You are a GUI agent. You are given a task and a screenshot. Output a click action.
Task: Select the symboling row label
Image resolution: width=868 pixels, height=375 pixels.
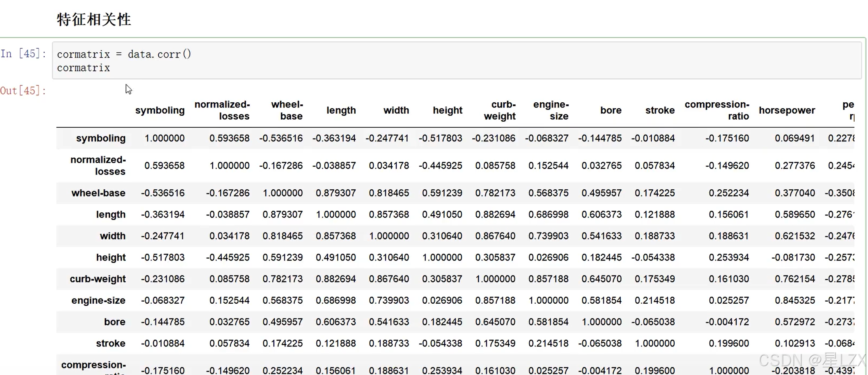pyautogui.click(x=101, y=138)
